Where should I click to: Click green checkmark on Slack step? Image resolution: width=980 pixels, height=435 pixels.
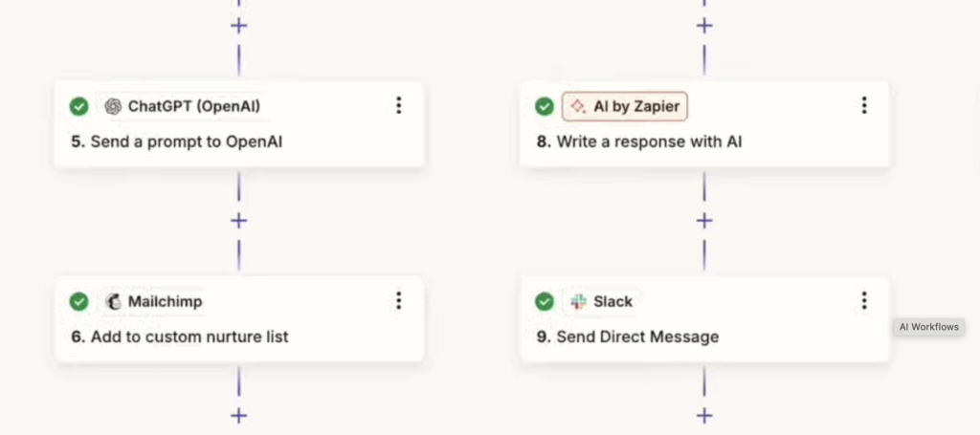pyautogui.click(x=545, y=301)
